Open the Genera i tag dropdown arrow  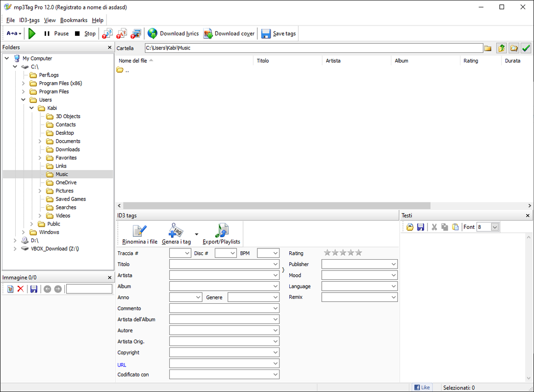[x=197, y=234]
